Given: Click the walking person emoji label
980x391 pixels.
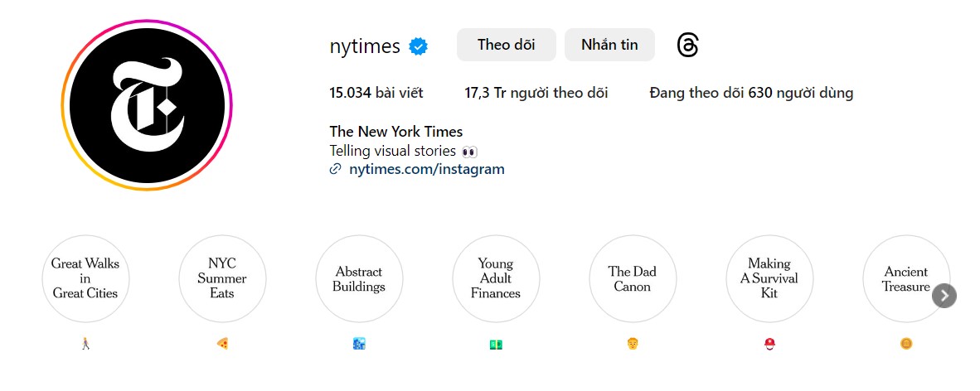Looking at the screenshot, I should pos(85,344).
